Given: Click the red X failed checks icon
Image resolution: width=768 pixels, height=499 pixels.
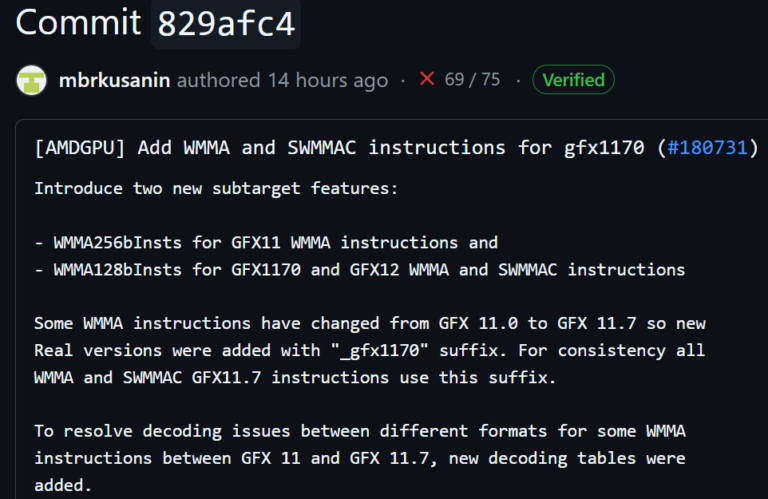Looking at the screenshot, I should pos(427,79).
